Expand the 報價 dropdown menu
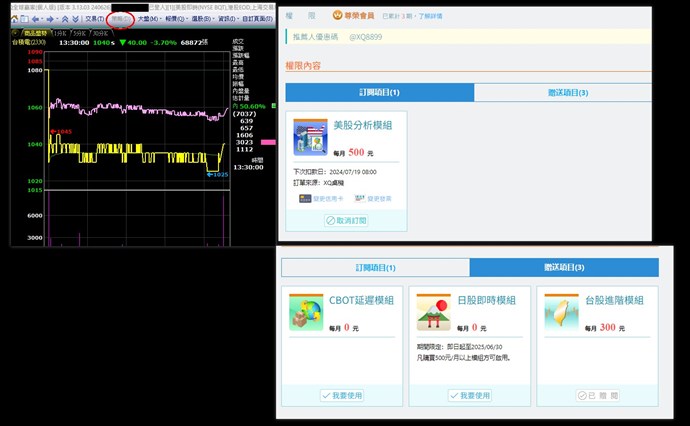The width and height of the screenshot is (690, 426). pyautogui.click(x=174, y=19)
